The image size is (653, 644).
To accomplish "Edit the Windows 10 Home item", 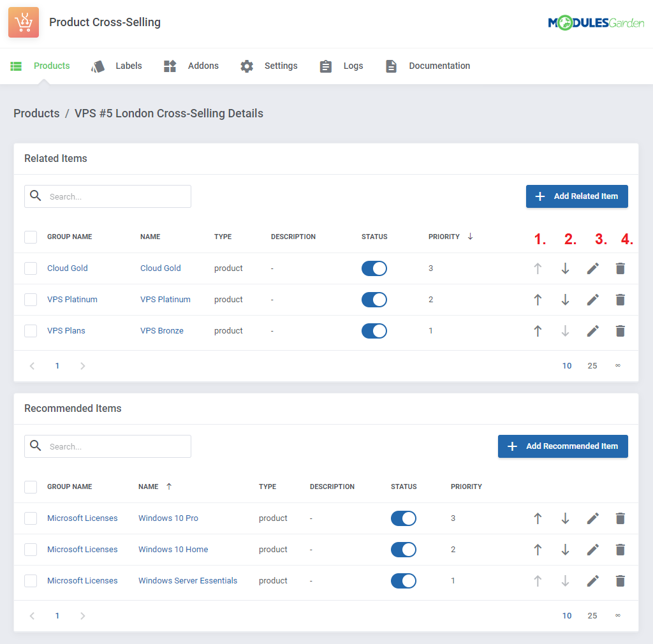I will [592, 550].
